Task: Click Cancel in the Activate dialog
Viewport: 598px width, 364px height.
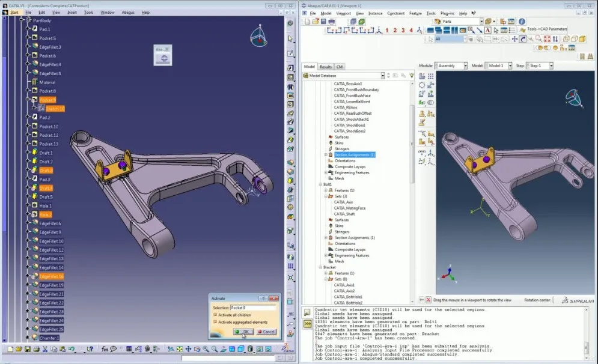Action: click(266, 332)
